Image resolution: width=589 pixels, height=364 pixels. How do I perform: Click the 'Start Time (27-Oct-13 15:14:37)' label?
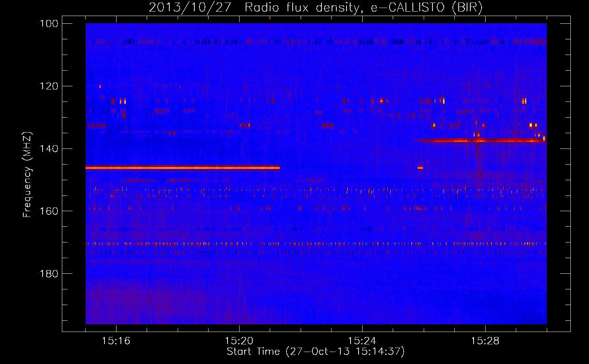(316, 352)
